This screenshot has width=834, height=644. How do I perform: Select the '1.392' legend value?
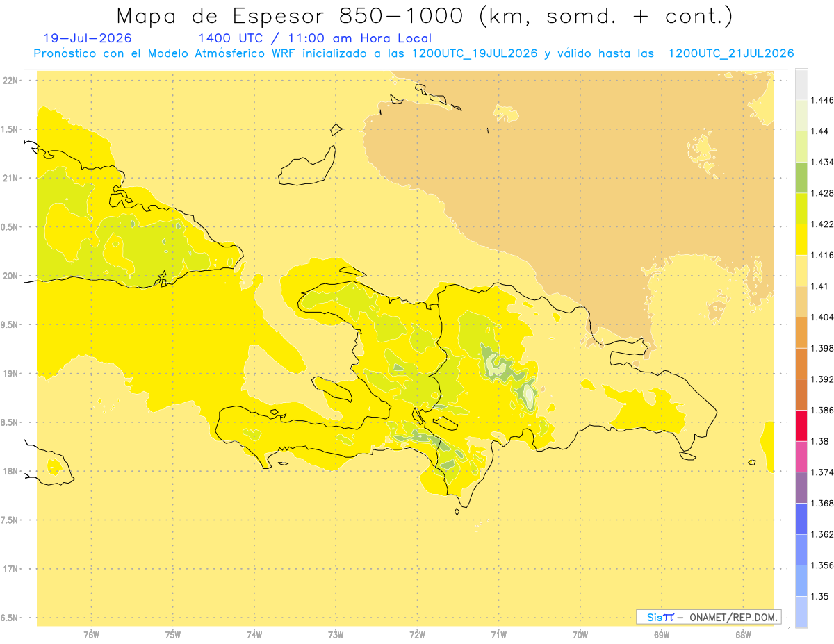[822, 379]
